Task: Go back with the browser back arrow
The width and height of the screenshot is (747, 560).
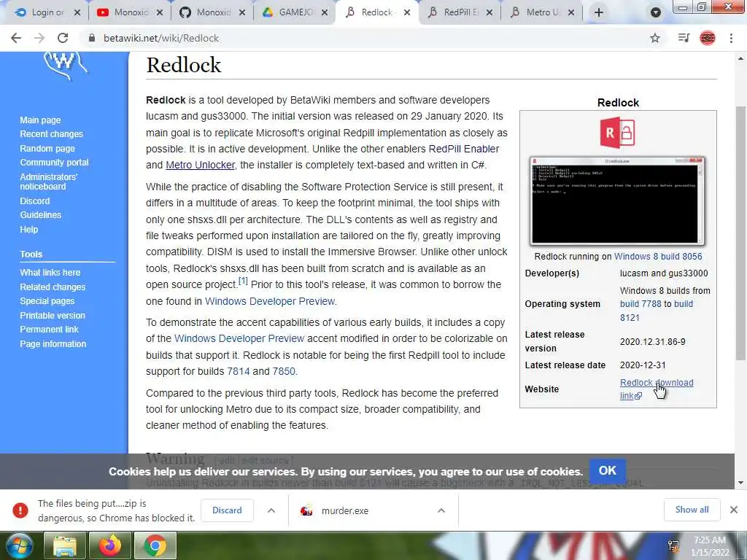Action: 16,38
